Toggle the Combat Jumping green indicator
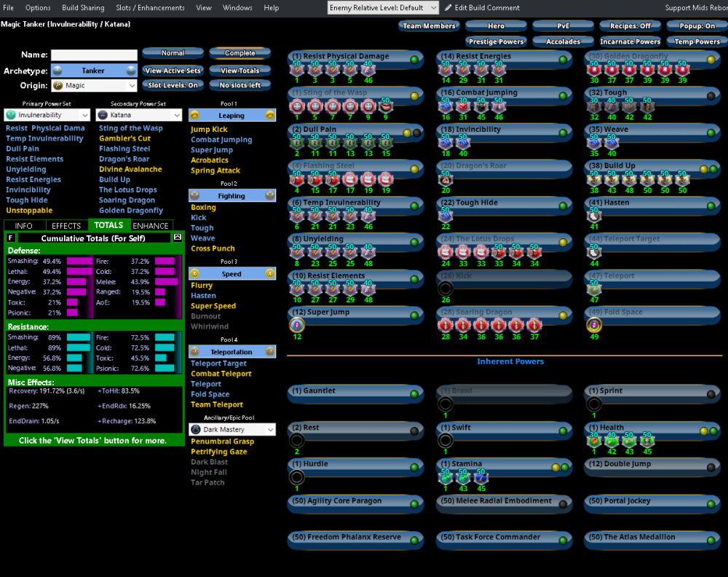This screenshot has height=577, width=728. (563, 96)
